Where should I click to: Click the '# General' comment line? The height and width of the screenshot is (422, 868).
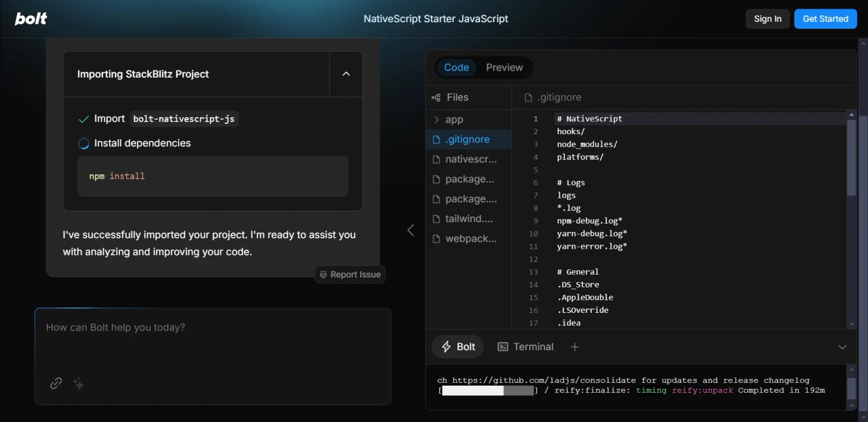point(578,272)
